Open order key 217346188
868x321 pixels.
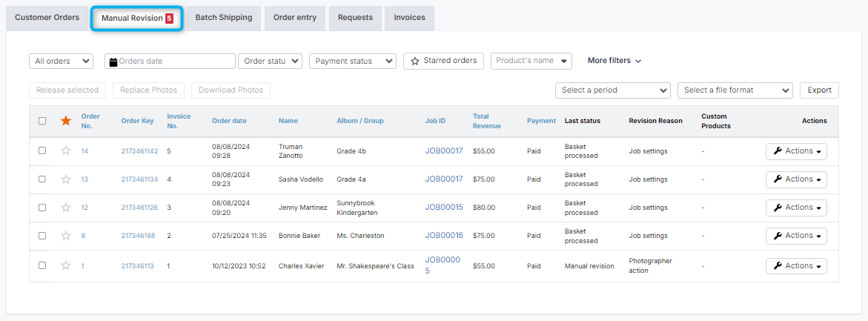(139, 236)
